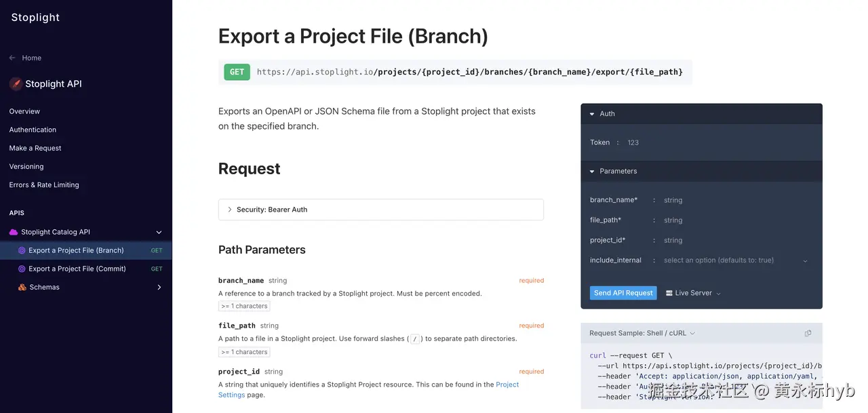Image resolution: width=868 pixels, height=413 pixels.
Task: Click the ">= 1 characters" tag under branch_name
Action: pyautogui.click(x=245, y=306)
